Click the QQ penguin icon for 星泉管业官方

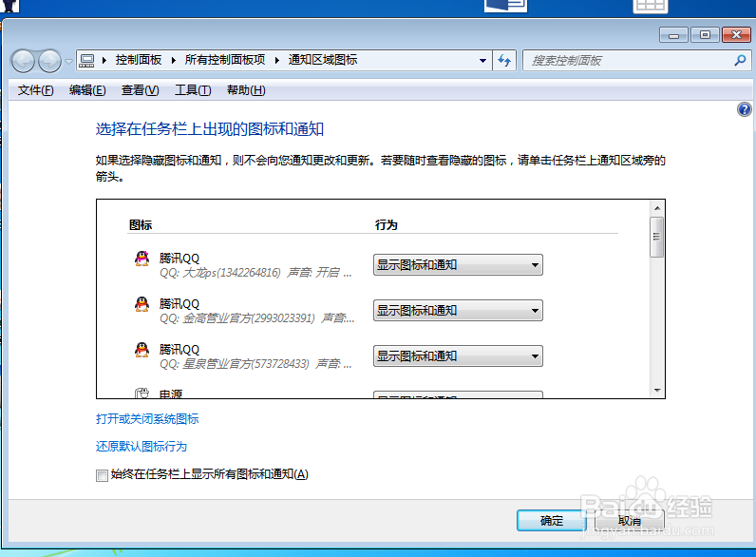(x=142, y=350)
